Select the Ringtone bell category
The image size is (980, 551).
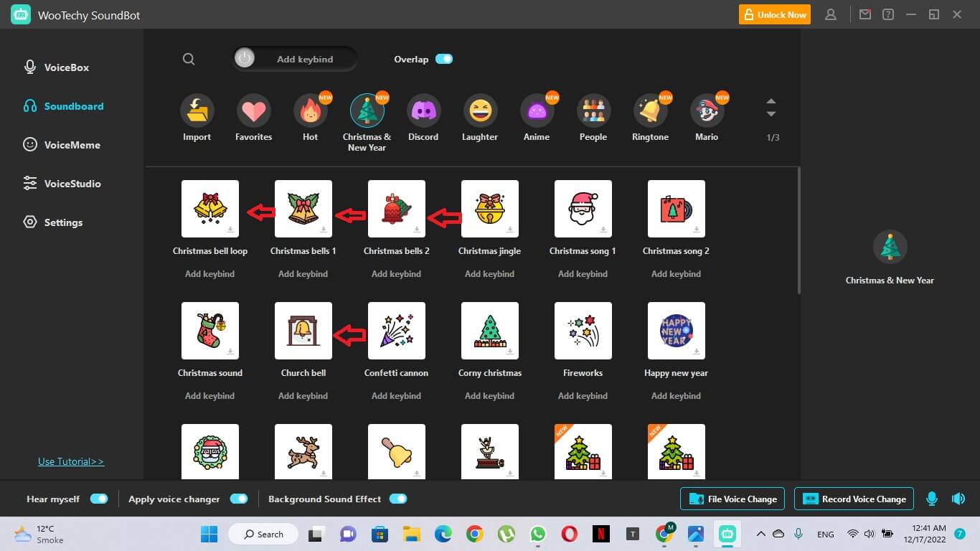tap(650, 111)
